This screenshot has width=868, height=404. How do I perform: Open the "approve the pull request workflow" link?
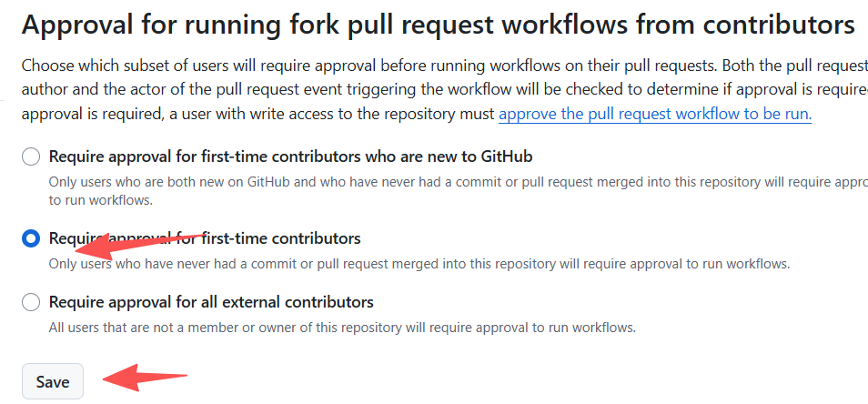pos(654,115)
